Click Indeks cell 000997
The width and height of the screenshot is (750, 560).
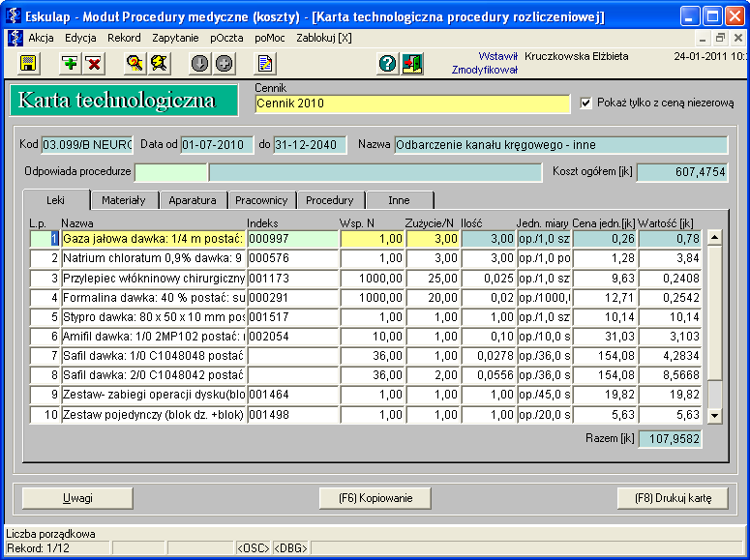point(292,239)
